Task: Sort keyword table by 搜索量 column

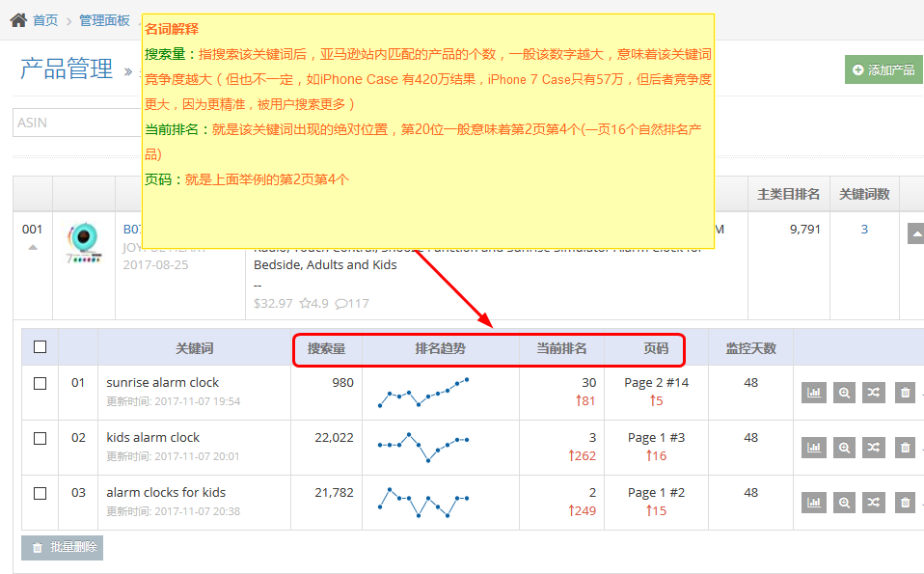Action: click(x=326, y=348)
